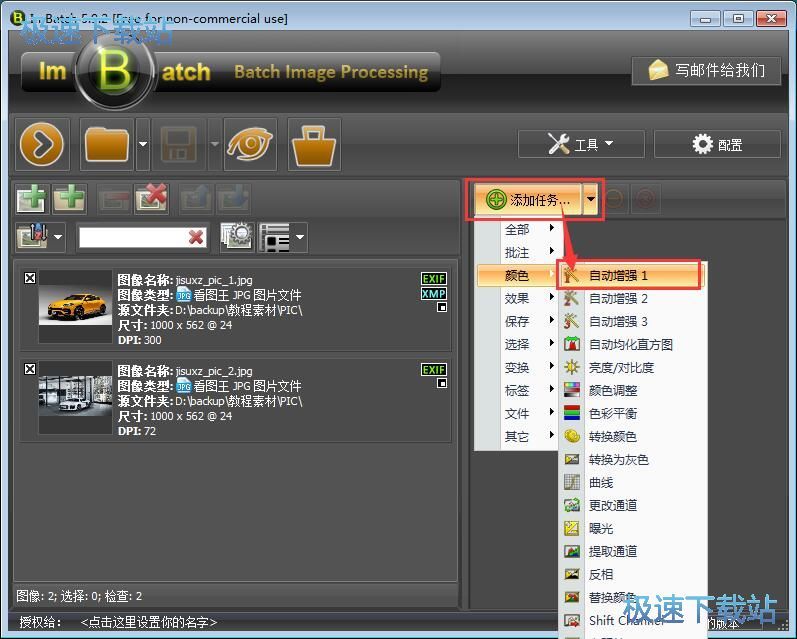The image size is (797, 639).
Task: Add folder with second green plus icon
Action: click(69, 198)
